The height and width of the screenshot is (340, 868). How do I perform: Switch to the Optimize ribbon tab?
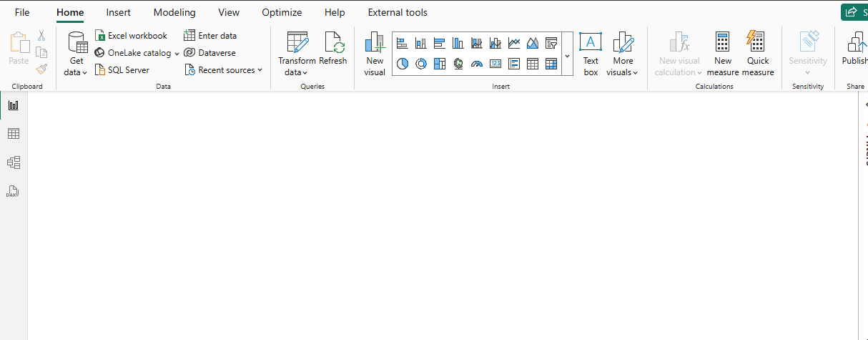click(x=282, y=12)
